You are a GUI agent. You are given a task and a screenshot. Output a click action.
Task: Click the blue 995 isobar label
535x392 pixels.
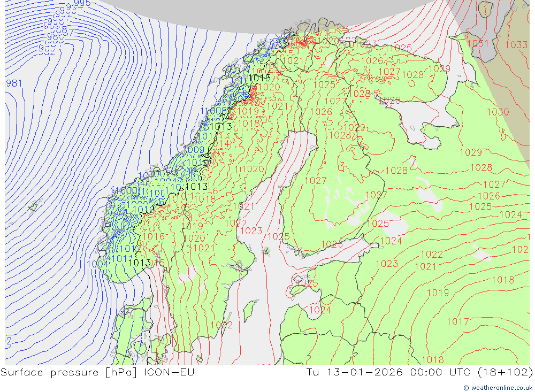(82, 3)
